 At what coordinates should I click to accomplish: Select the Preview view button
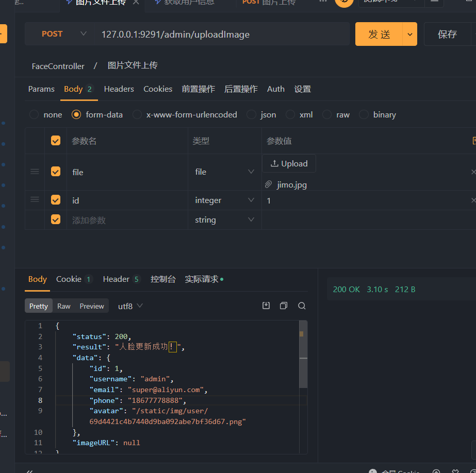tap(92, 306)
